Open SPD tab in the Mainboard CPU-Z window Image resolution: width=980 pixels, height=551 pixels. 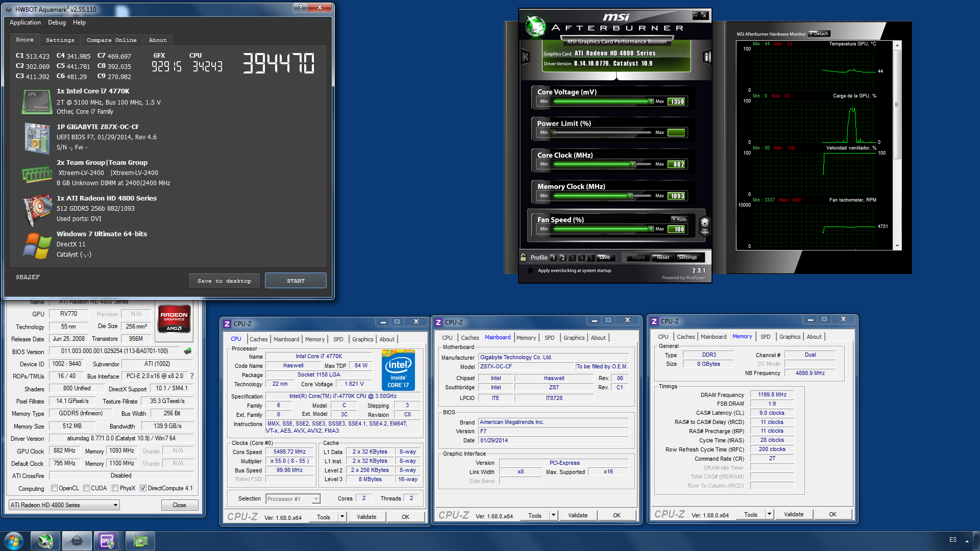coord(549,338)
